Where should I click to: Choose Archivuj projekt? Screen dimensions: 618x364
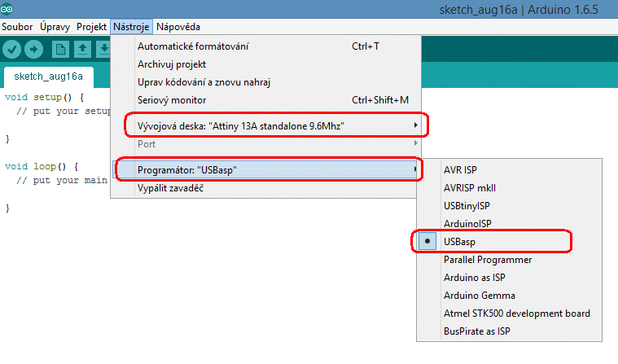[x=266, y=64]
